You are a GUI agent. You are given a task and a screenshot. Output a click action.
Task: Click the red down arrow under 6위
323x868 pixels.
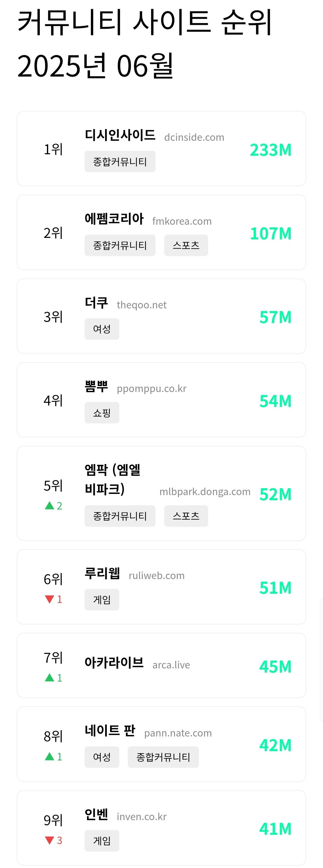pos(50,599)
